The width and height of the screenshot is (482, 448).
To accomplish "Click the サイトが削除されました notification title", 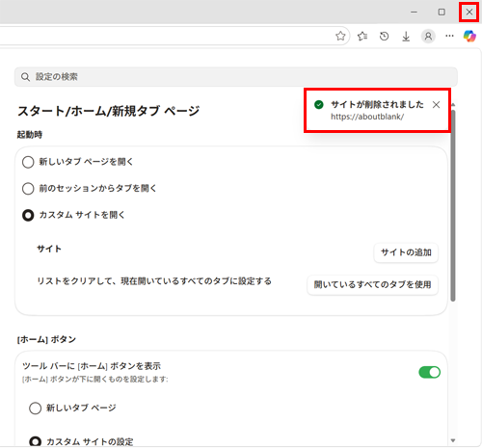I will (377, 105).
